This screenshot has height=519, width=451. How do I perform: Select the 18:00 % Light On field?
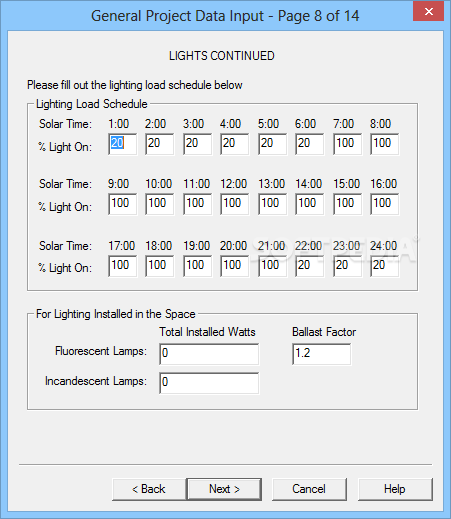click(x=159, y=266)
